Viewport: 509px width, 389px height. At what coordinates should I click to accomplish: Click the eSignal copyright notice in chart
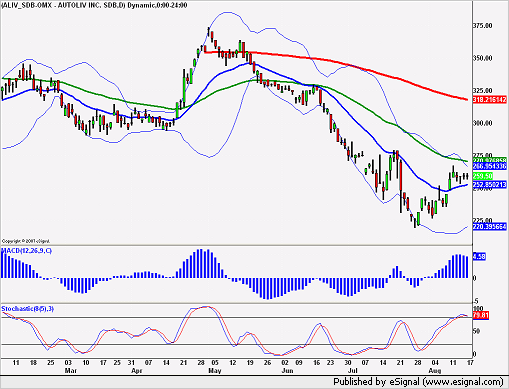26,241
